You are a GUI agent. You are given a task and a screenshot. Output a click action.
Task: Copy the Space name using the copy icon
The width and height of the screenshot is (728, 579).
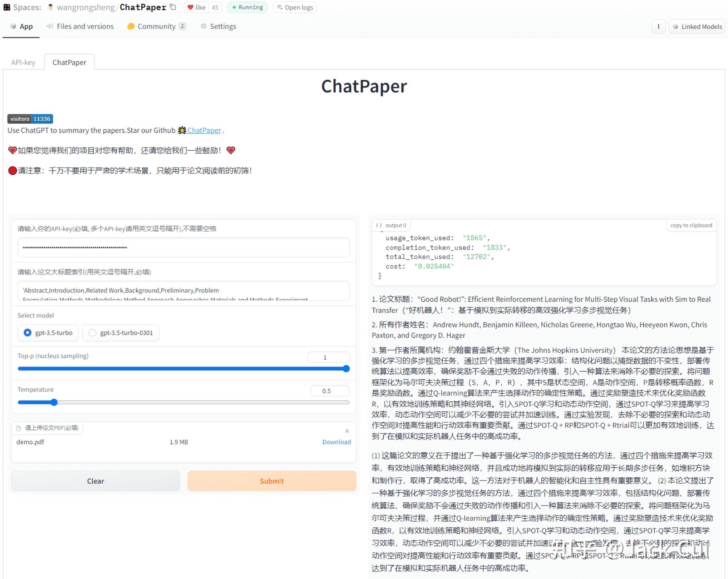pos(173,7)
